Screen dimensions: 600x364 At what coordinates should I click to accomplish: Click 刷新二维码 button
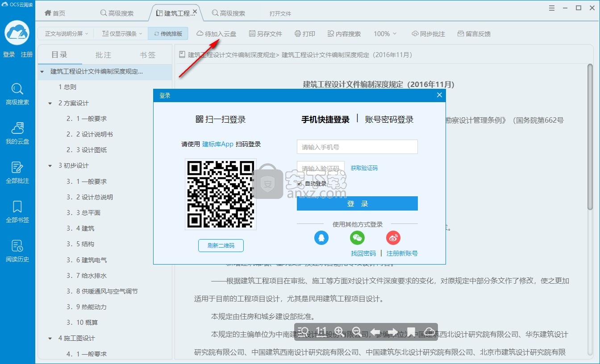[221, 245]
